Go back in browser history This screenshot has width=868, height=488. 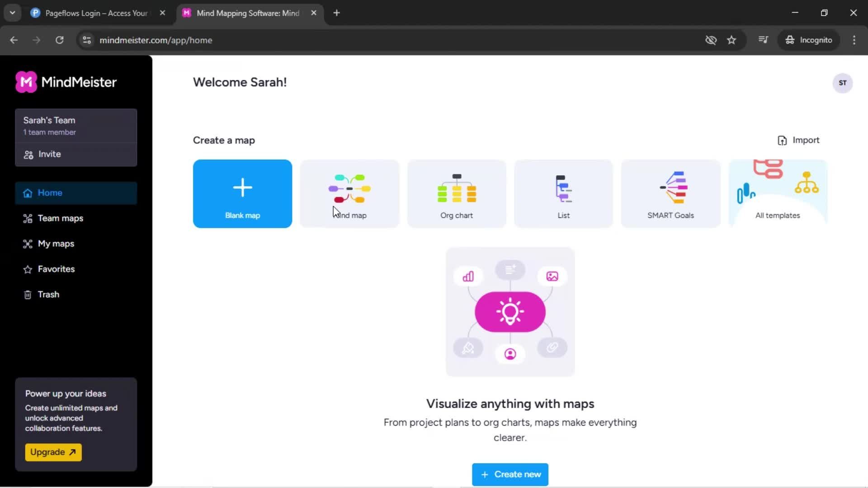pyautogui.click(x=14, y=40)
